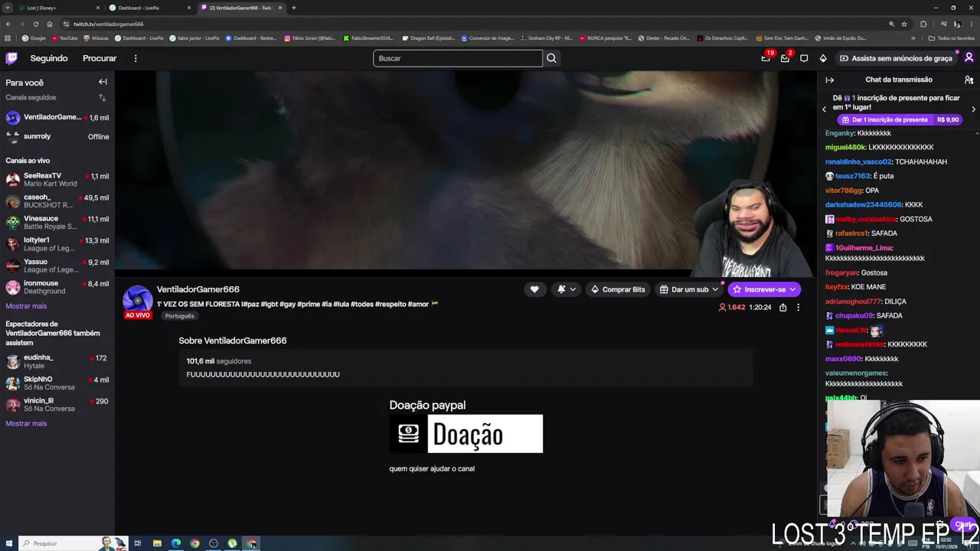Go to previous gift leaderboard item
Viewport: 980px width, 551px height.
(x=824, y=109)
